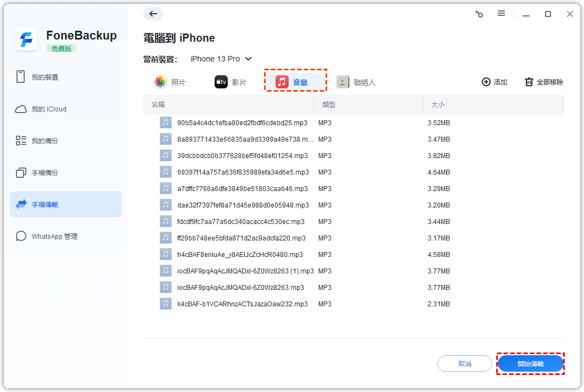Click the 3.52MB size value
584x392 pixels.
[439, 122]
